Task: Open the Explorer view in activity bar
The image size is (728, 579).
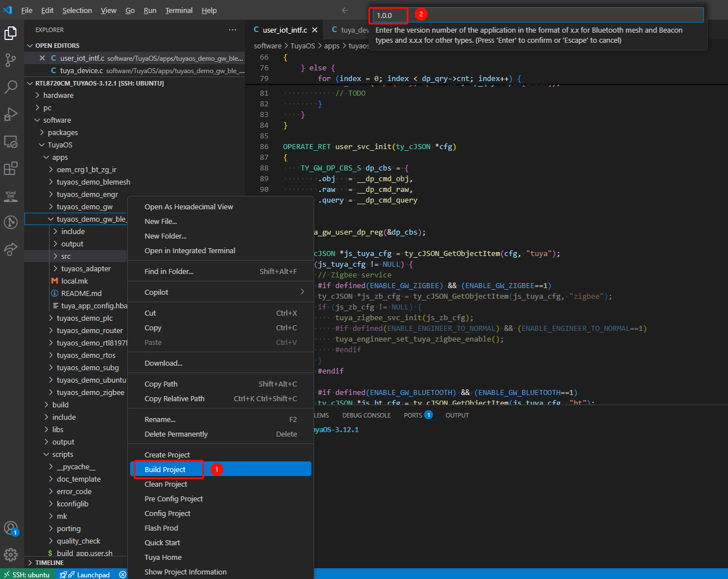Action: [x=11, y=34]
